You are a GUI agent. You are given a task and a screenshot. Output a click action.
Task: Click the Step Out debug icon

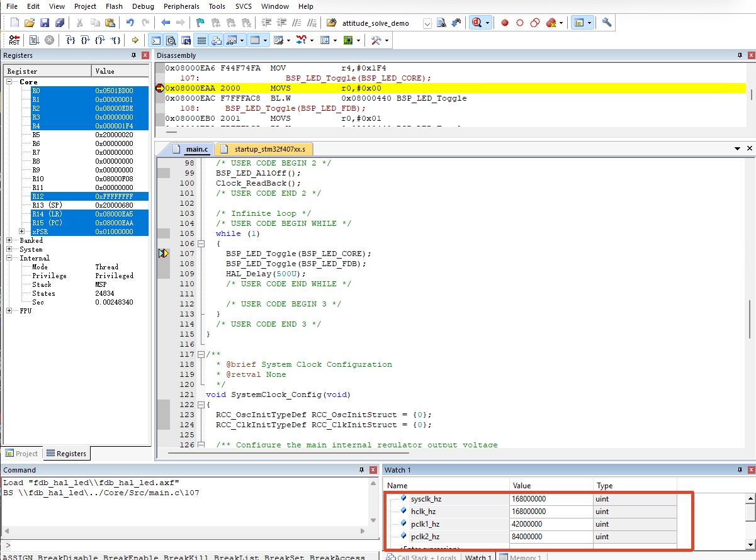[101, 40]
